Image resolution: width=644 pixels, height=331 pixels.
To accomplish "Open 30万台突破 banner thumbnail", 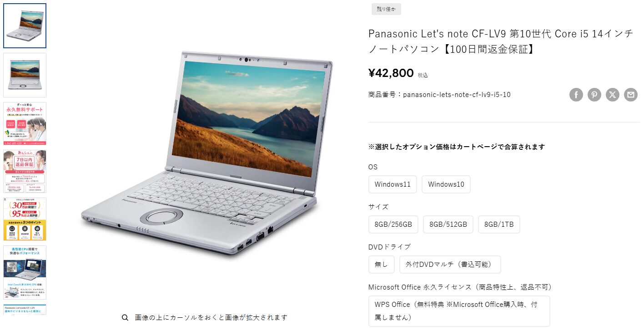I will click(25, 219).
